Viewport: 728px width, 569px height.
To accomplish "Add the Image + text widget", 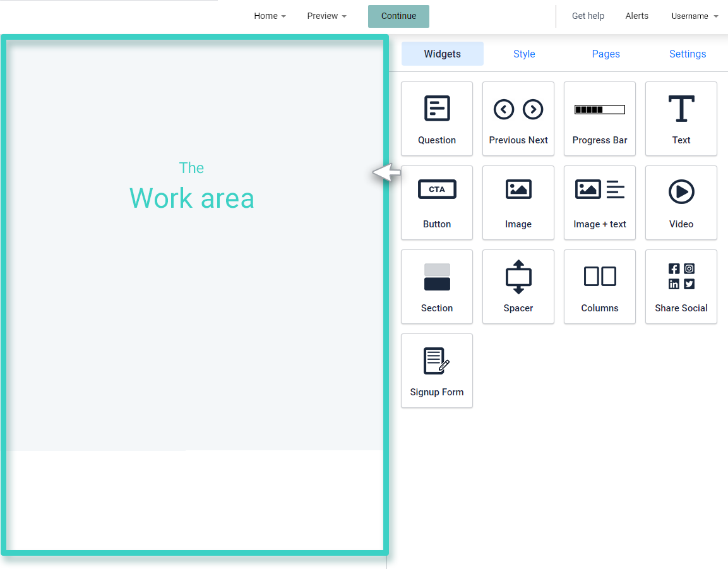I will tap(599, 203).
